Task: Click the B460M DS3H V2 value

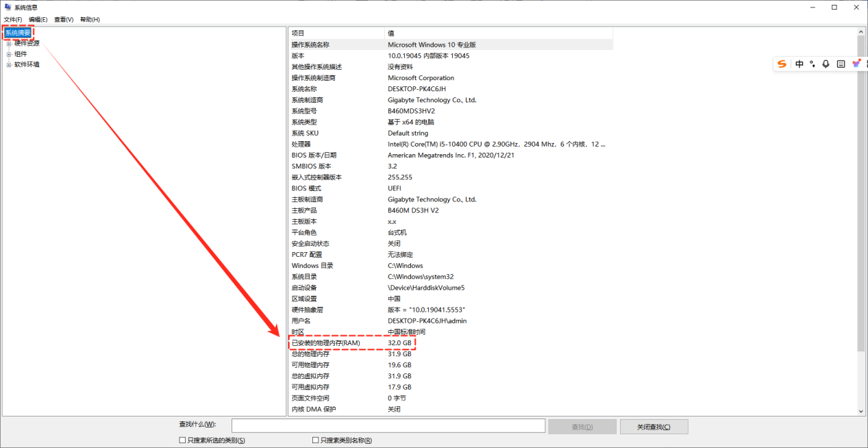Action: [413, 210]
